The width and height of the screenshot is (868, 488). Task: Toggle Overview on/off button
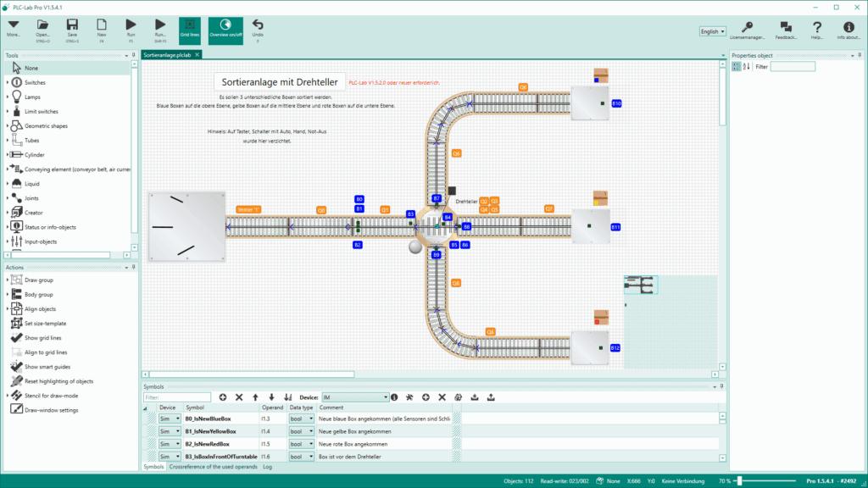click(x=225, y=30)
